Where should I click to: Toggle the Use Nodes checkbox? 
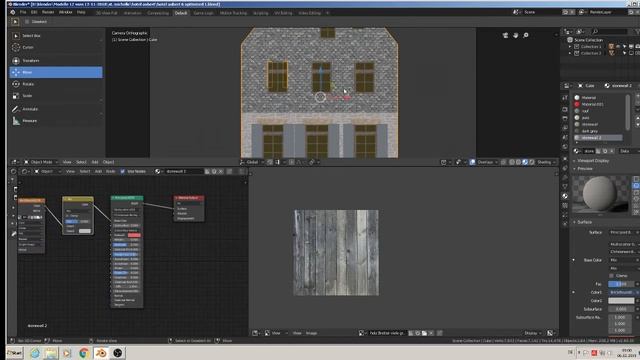click(x=122, y=171)
